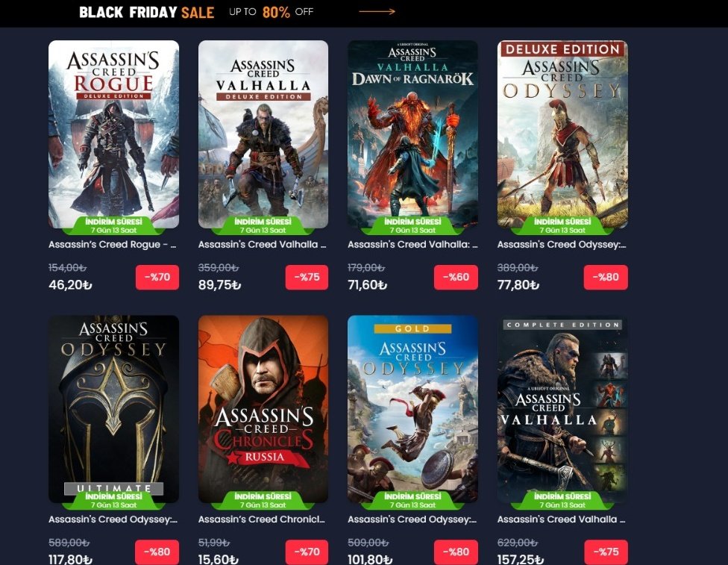Click the Assassin's Creed Rogue title link

pos(113,244)
